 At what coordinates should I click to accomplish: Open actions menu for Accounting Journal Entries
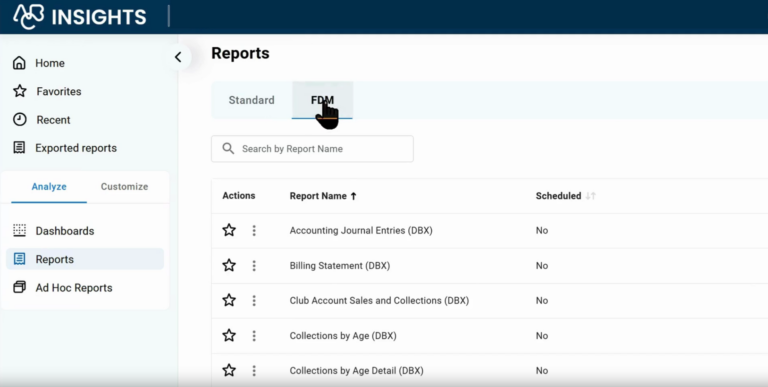(x=254, y=230)
